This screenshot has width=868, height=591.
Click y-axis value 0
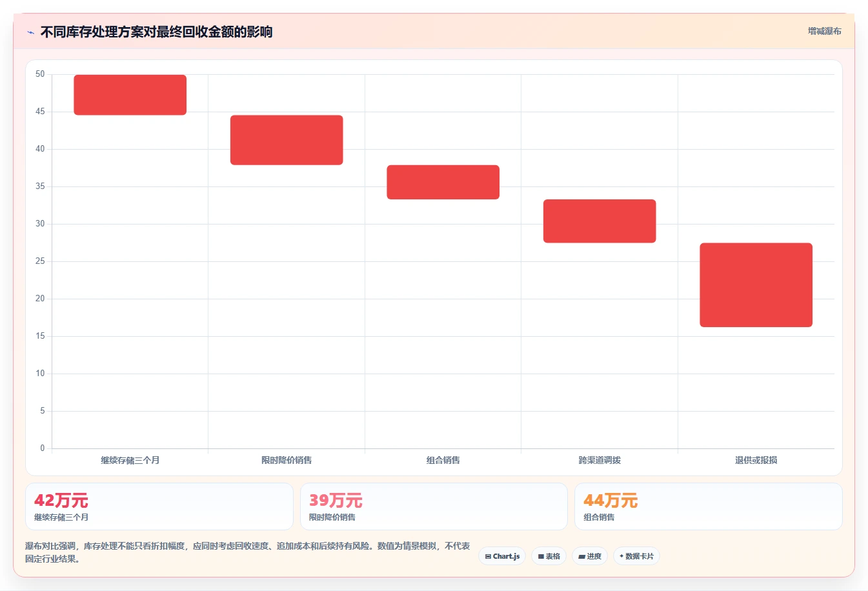(43, 448)
